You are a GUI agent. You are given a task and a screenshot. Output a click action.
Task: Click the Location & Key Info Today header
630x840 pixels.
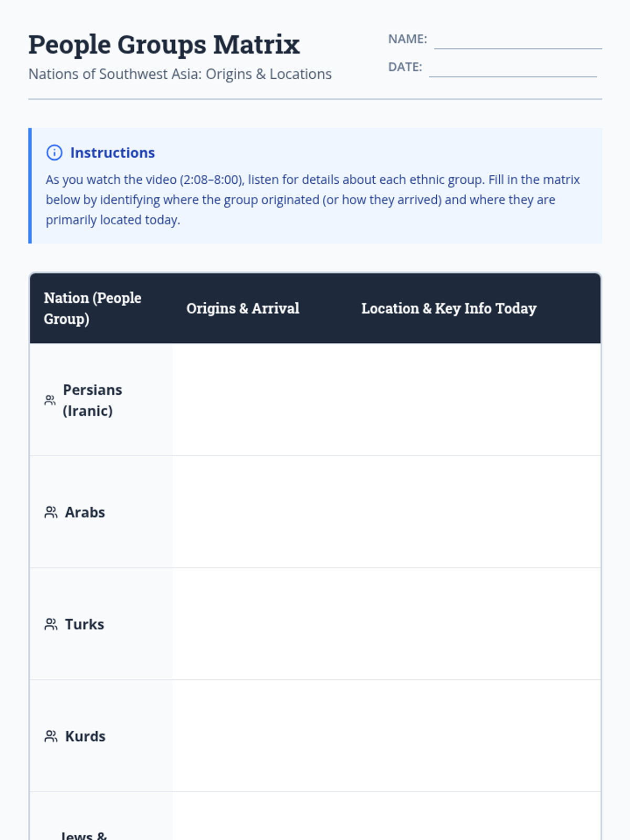coord(448,308)
